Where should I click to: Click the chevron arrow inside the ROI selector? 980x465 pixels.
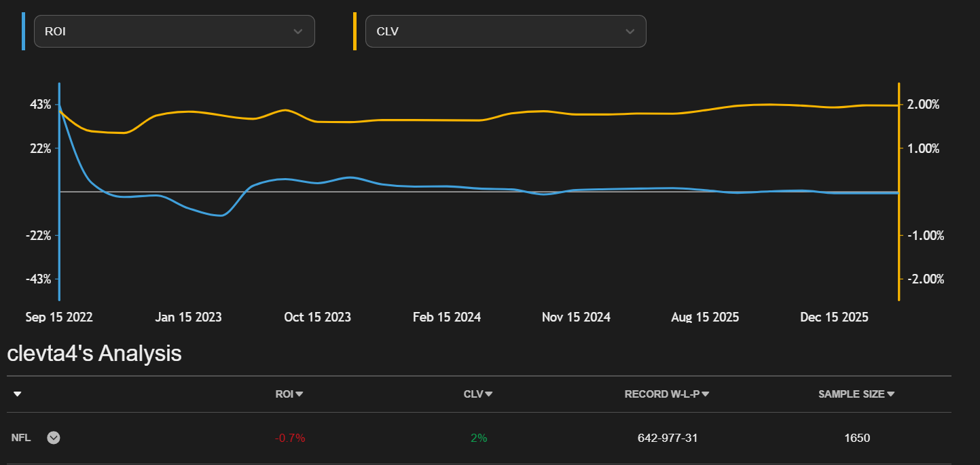coord(297,32)
